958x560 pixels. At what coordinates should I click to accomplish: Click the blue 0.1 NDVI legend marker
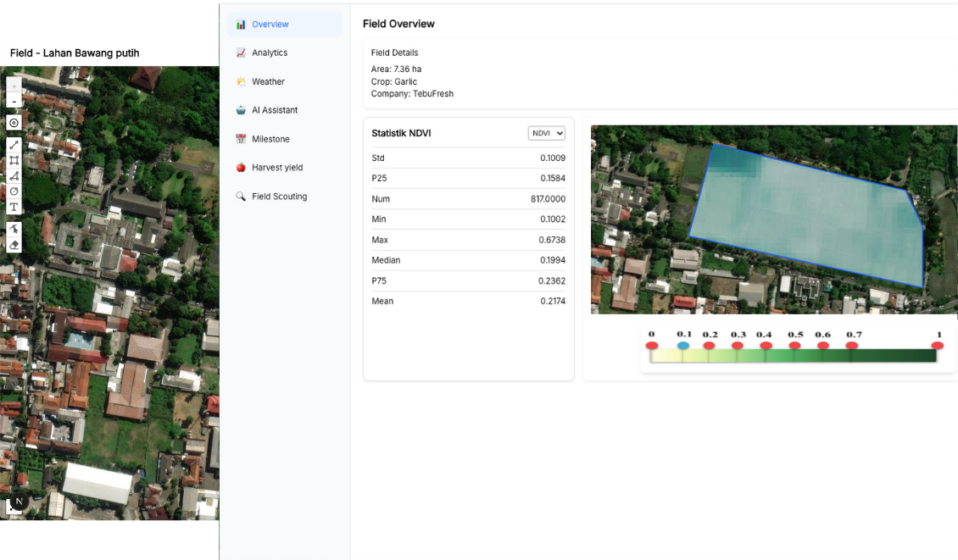(683, 345)
